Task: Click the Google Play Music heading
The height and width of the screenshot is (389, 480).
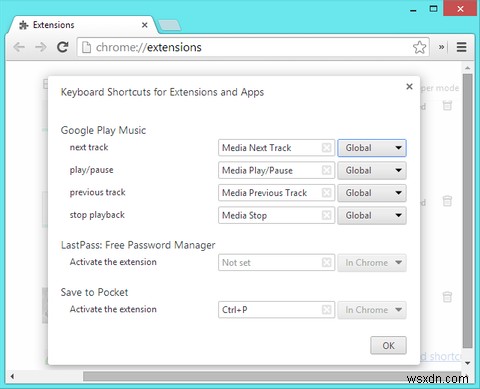Action: tap(103, 130)
